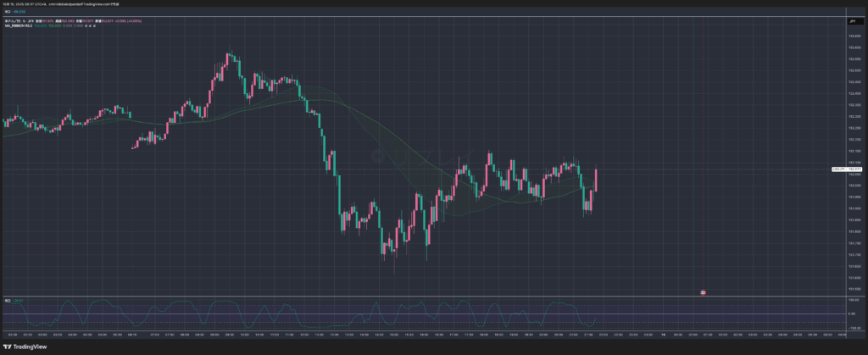Select the RCI legend in the bottom indicator pane
The image size is (868, 355).
coord(8,300)
